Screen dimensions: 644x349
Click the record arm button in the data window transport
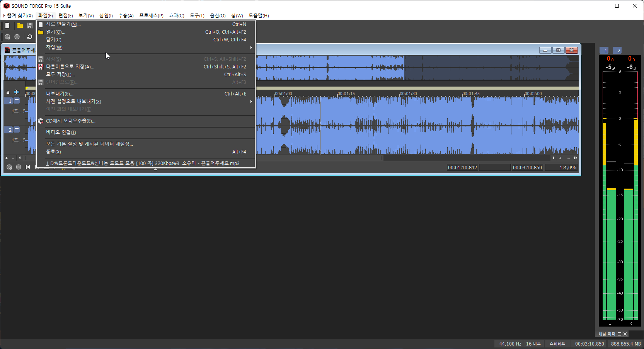pos(9,167)
